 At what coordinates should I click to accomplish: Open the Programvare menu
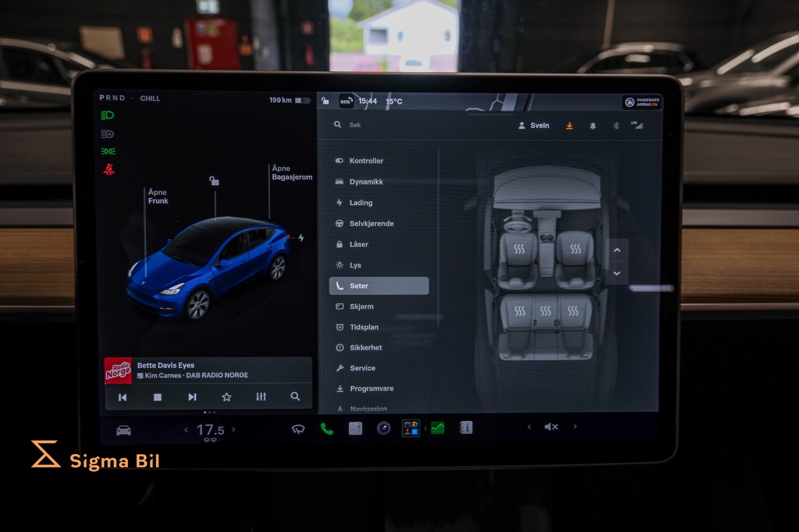[x=380, y=388]
